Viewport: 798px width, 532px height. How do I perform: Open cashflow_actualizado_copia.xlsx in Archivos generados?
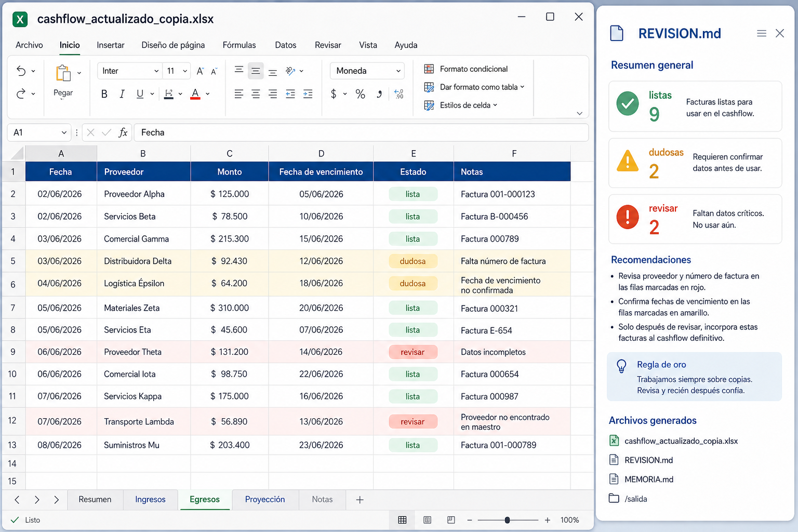[674, 441]
